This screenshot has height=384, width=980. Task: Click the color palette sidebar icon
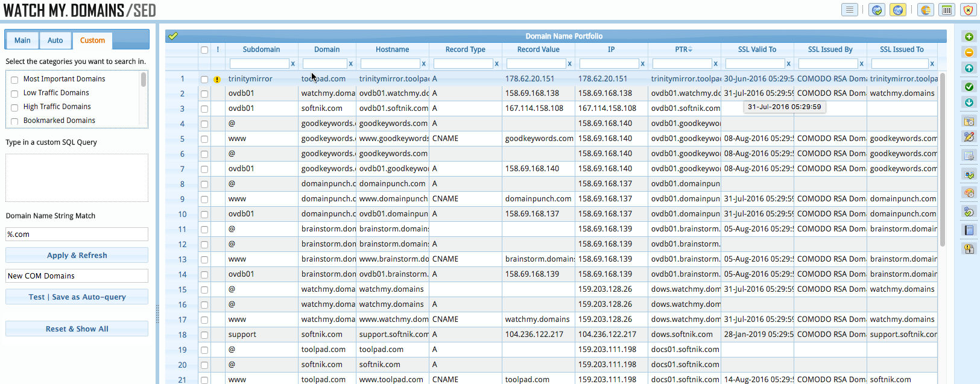(x=969, y=193)
